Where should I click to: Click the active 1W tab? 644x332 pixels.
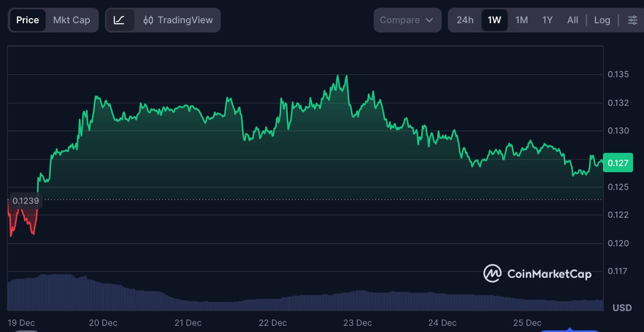pyautogui.click(x=494, y=20)
